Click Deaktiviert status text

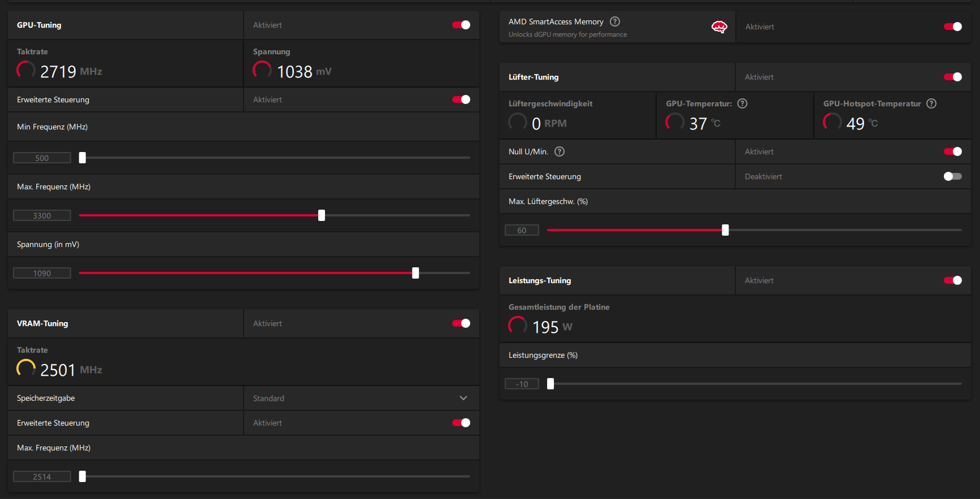[x=764, y=176]
